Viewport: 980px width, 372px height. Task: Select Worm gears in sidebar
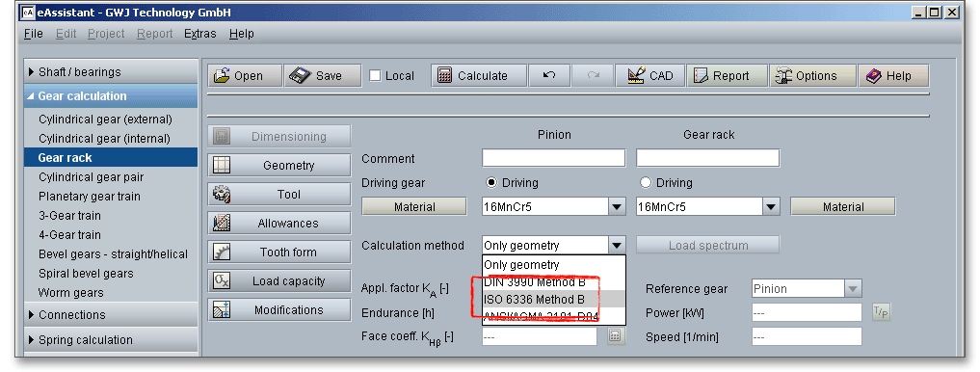71,293
